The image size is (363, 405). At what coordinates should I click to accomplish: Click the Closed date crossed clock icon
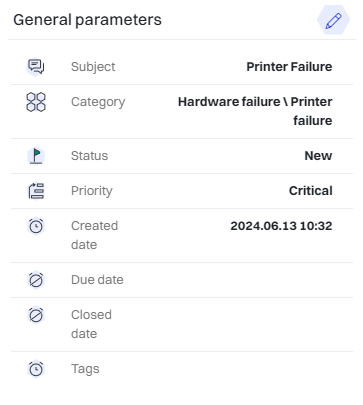coord(36,315)
